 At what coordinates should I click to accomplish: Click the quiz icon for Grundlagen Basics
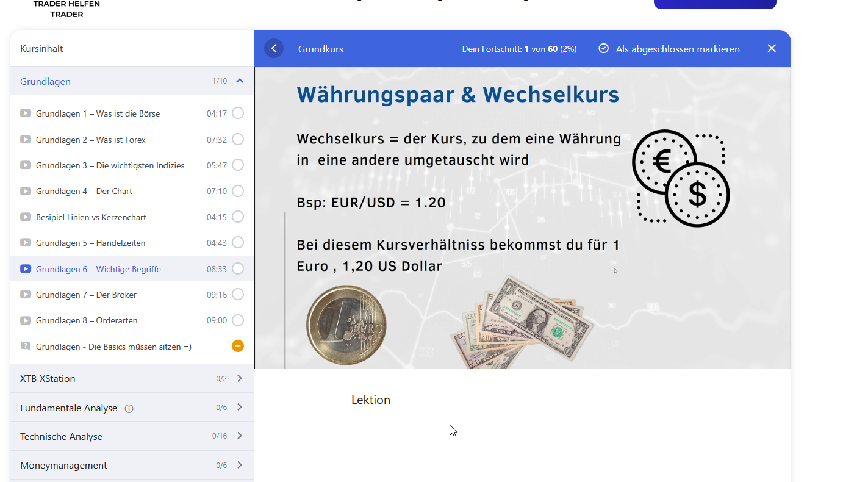click(26, 347)
